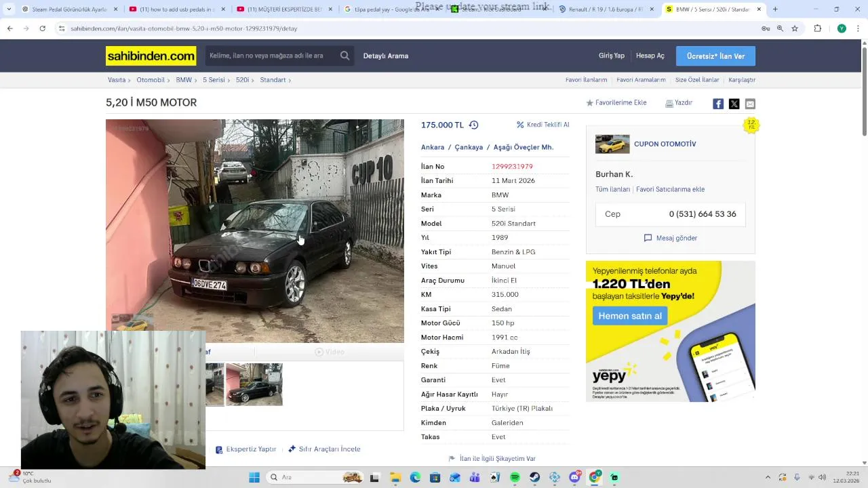868x488 pixels.
Task: Click Ücretsiz İlan Ver button
Action: [x=715, y=56]
